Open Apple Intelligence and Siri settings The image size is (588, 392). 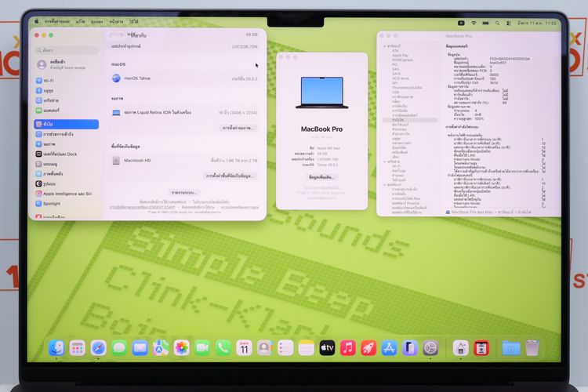click(67, 194)
